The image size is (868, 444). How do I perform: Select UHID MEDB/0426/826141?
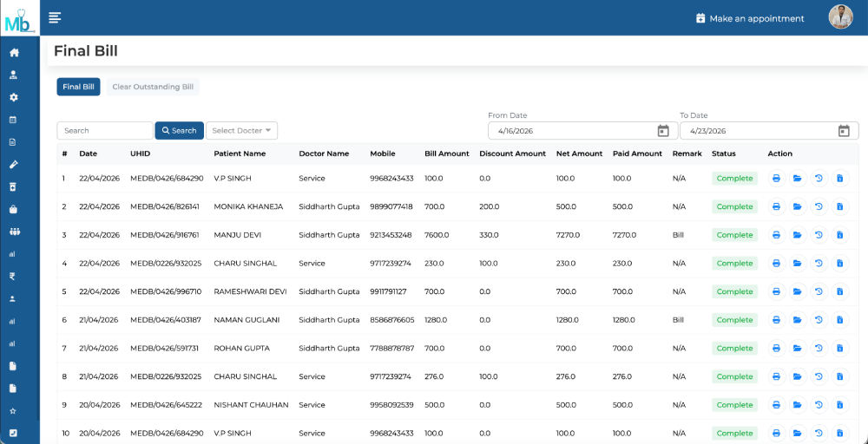click(x=165, y=206)
